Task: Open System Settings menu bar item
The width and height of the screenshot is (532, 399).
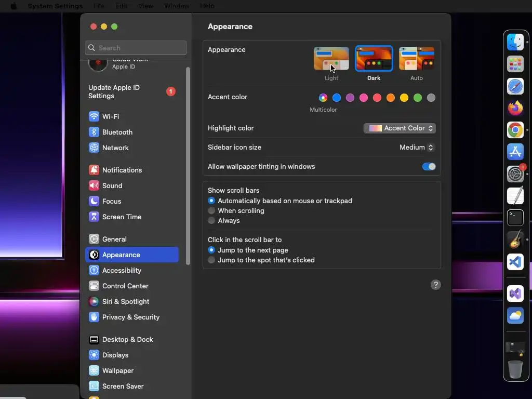Action: [x=55, y=6]
